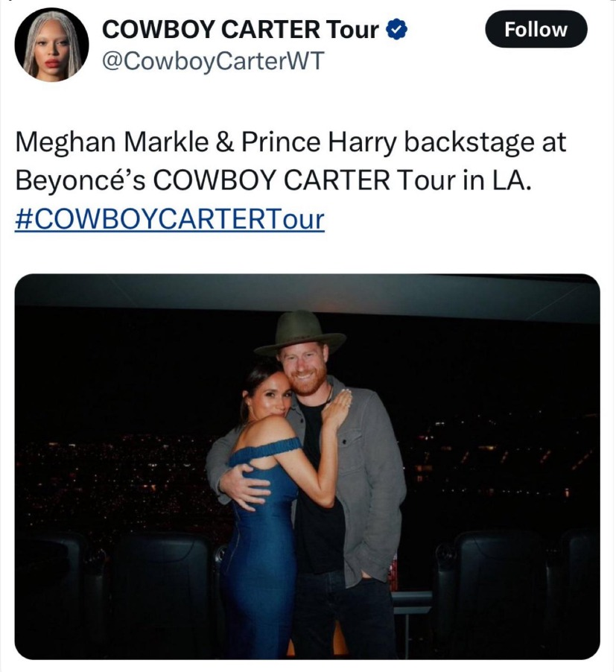The width and height of the screenshot is (616, 672).
Task: Open the COWBOY CARTER Tour profile avatar
Action: (51, 45)
